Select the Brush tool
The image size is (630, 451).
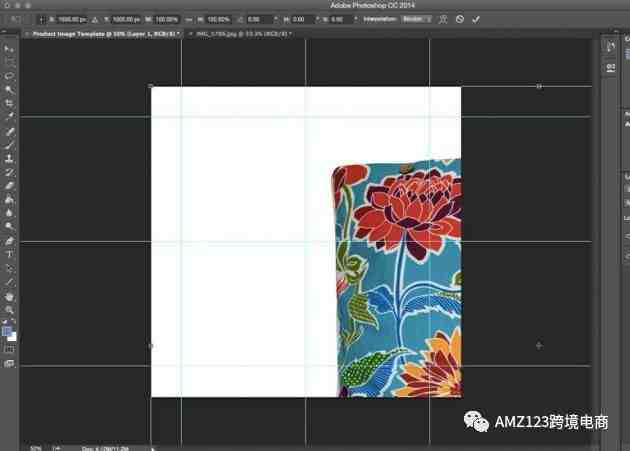pos(9,145)
